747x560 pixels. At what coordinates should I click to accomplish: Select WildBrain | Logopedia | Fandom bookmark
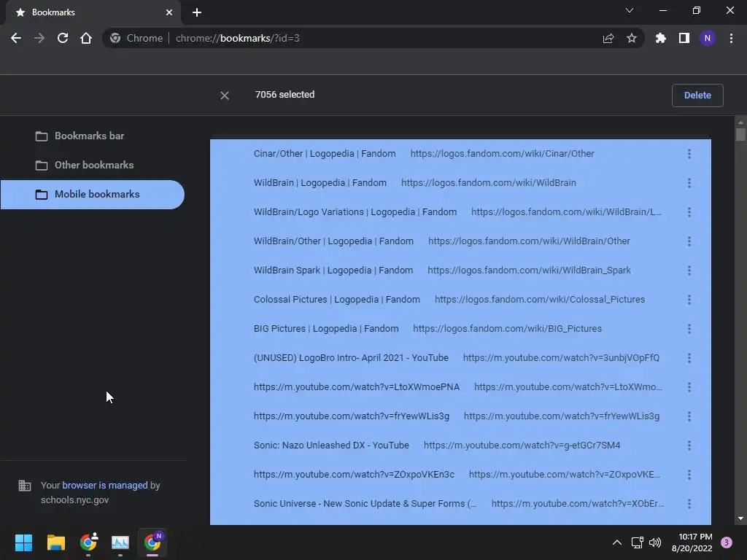(461, 183)
